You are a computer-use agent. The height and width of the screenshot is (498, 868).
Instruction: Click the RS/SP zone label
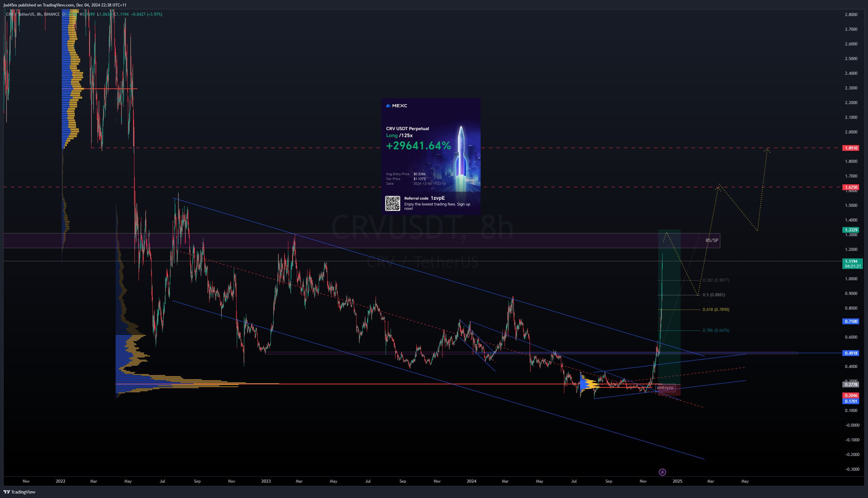pyautogui.click(x=712, y=240)
